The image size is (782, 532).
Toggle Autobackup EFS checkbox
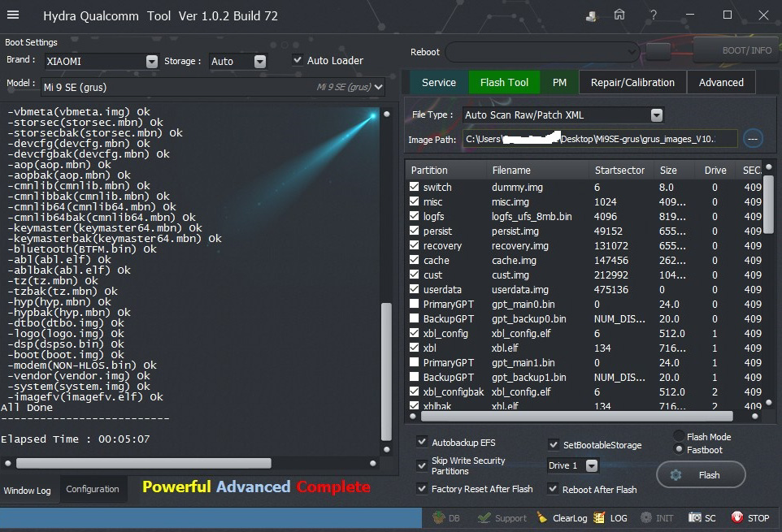point(422,441)
